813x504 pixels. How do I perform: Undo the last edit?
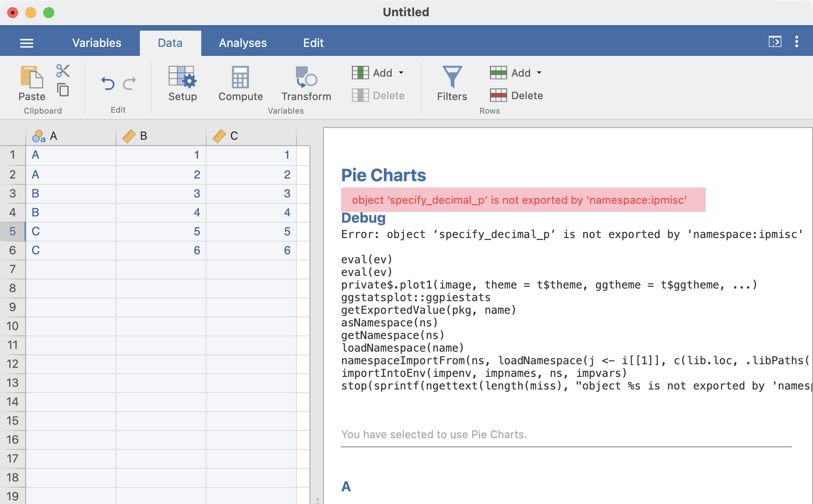click(108, 83)
